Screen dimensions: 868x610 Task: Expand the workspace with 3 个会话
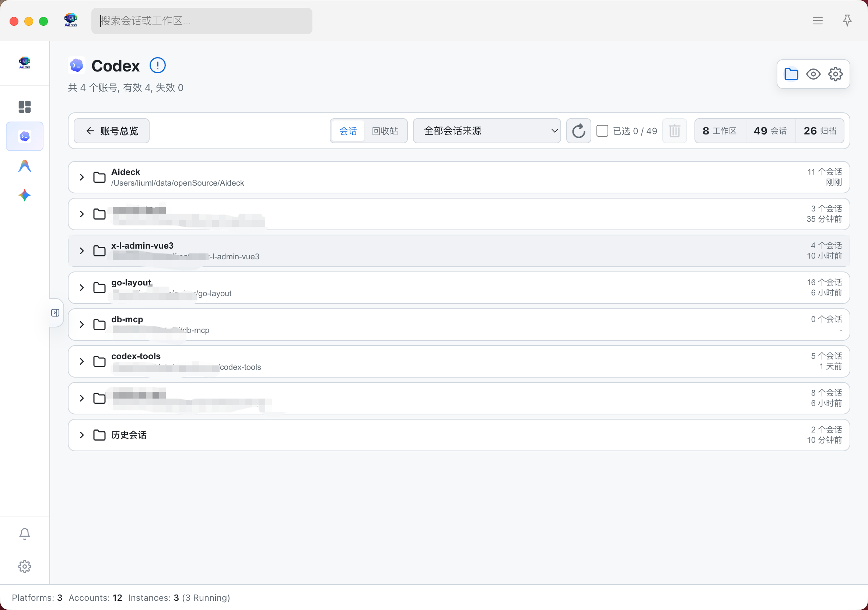(x=82, y=214)
